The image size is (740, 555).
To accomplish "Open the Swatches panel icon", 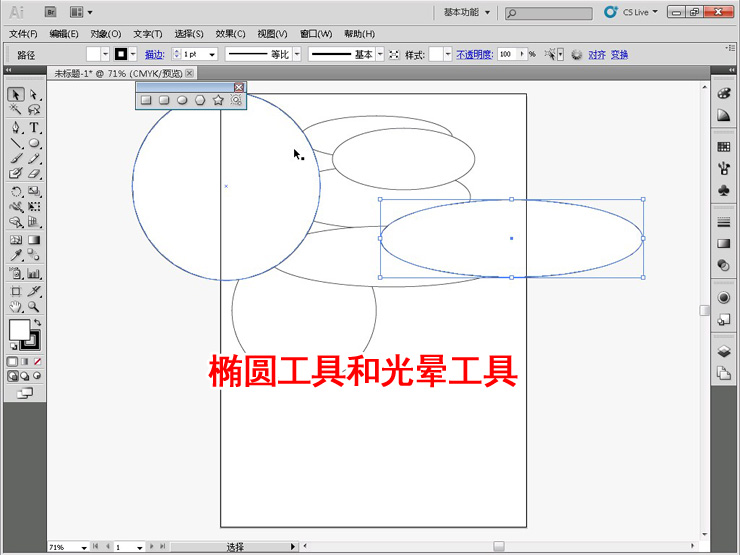I will point(724,146).
